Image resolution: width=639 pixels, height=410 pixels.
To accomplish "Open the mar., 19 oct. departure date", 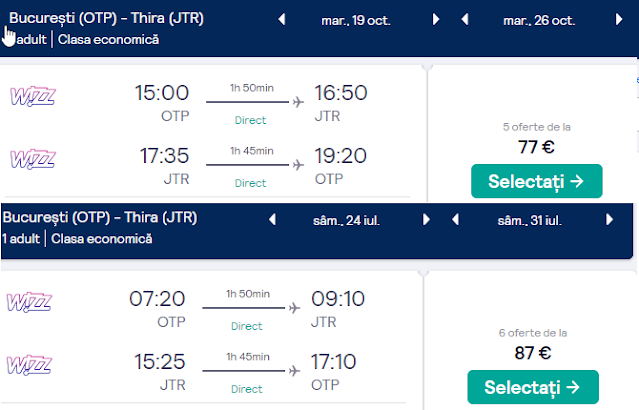I will click(x=358, y=20).
